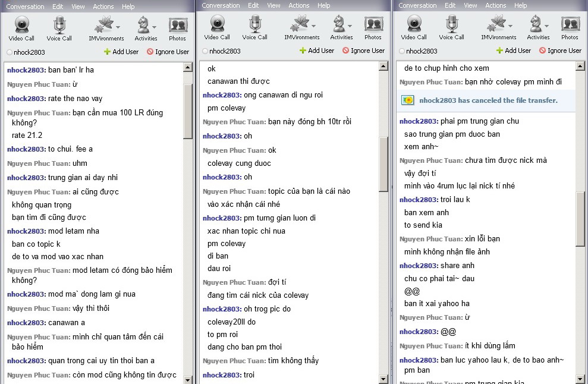Click Ignore User in right window
This screenshot has width=588, height=384.
tap(560, 51)
